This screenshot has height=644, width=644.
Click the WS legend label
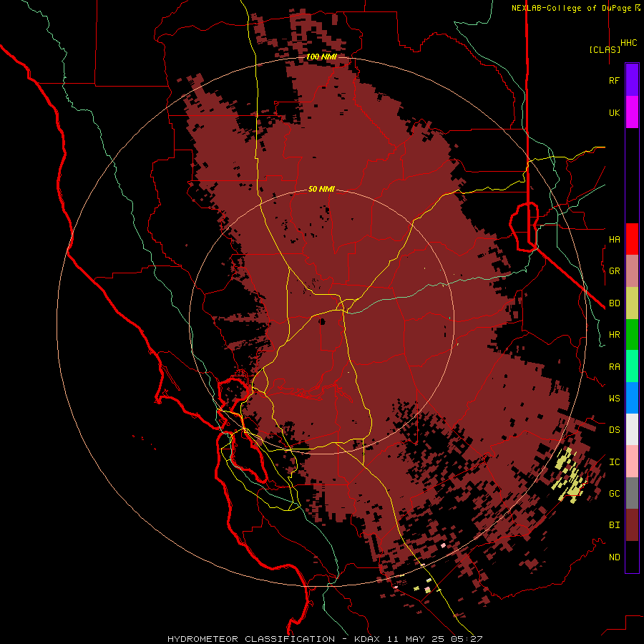[x=614, y=399]
